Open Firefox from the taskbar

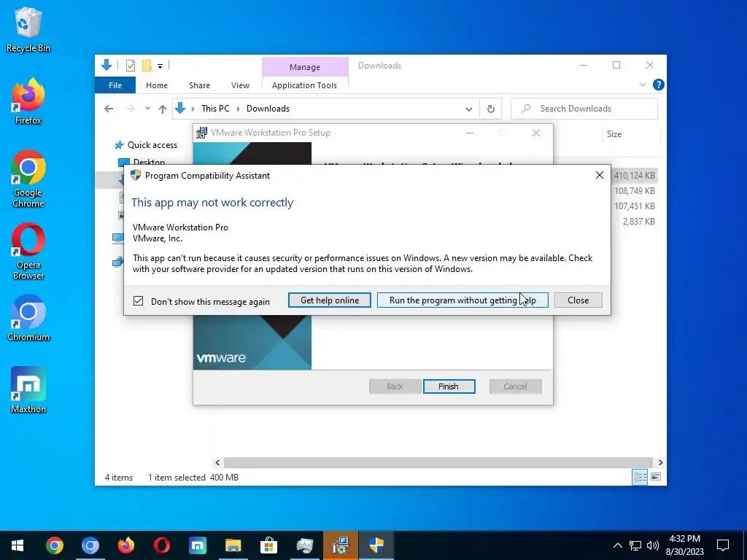point(125,545)
